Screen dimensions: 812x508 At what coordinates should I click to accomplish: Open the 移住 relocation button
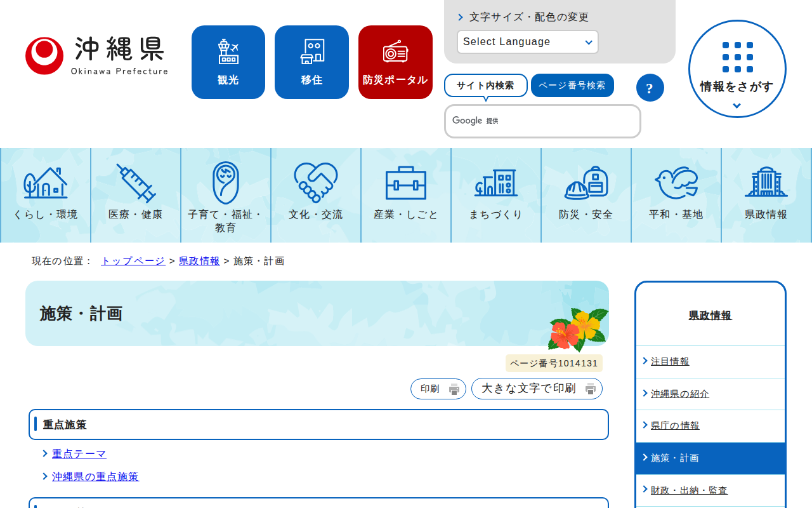311,62
